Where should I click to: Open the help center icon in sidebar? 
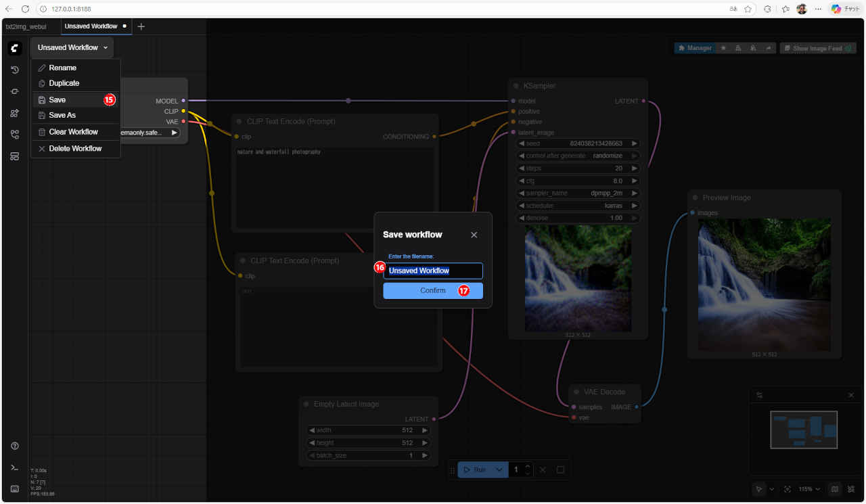[x=15, y=446]
